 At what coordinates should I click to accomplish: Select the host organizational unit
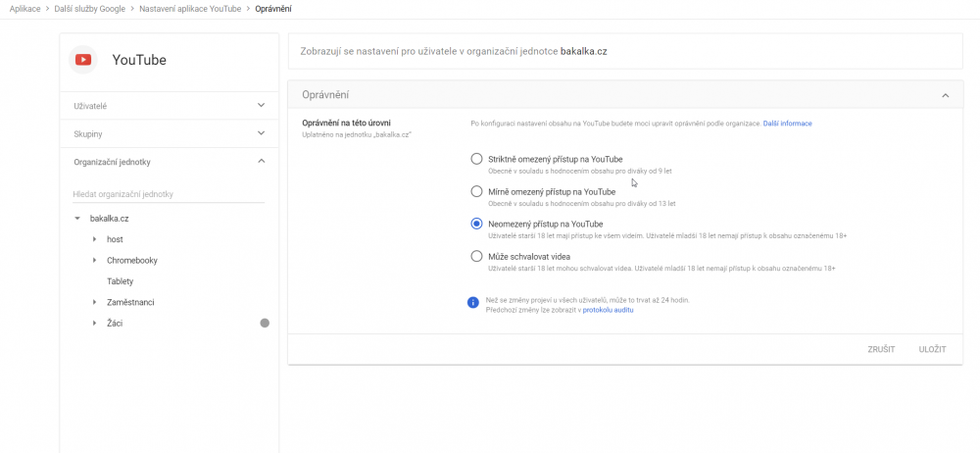point(115,239)
